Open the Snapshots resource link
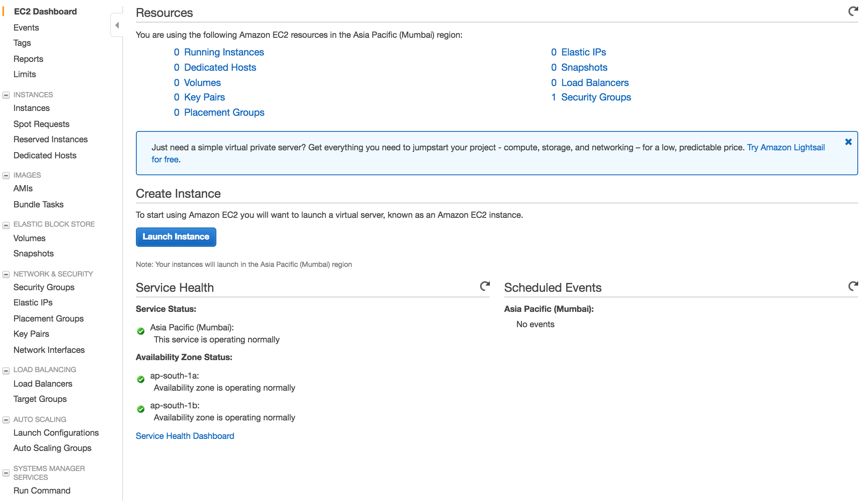This screenshot has height=504, width=863. coord(584,68)
